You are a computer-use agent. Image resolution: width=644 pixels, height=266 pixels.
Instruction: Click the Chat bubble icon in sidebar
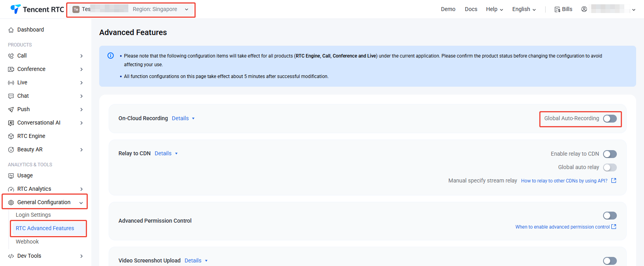coord(11,96)
